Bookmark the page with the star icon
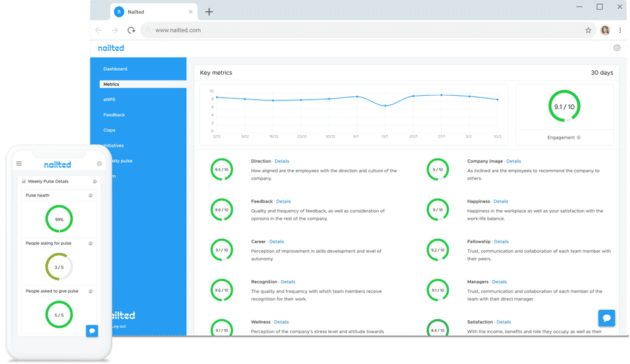The height and width of the screenshot is (364, 630). (588, 30)
